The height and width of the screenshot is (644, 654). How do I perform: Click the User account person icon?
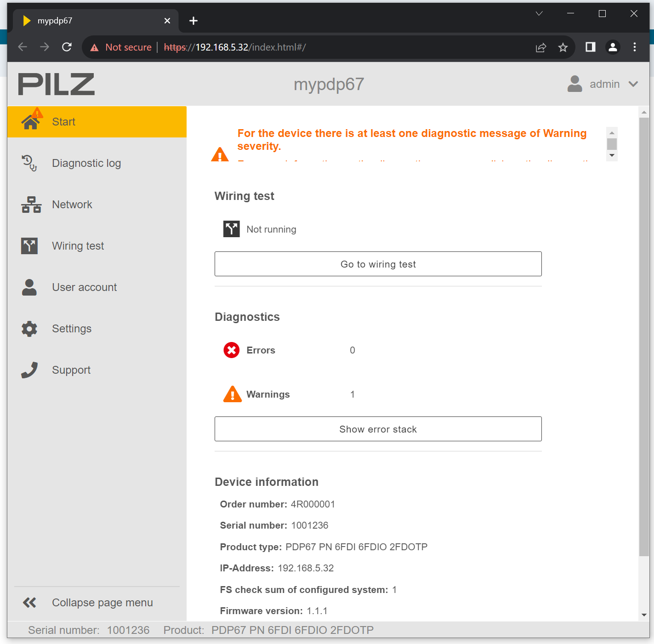pos(29,287)
